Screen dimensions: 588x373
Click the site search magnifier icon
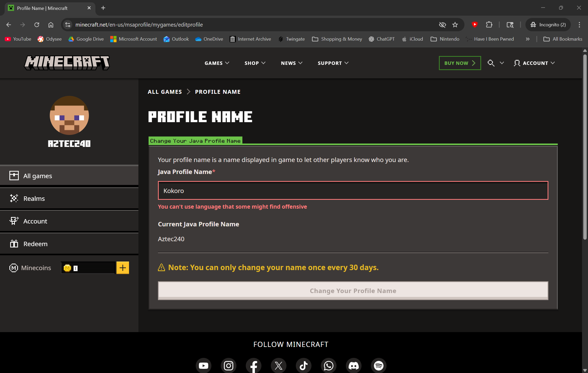click(491, 63)
